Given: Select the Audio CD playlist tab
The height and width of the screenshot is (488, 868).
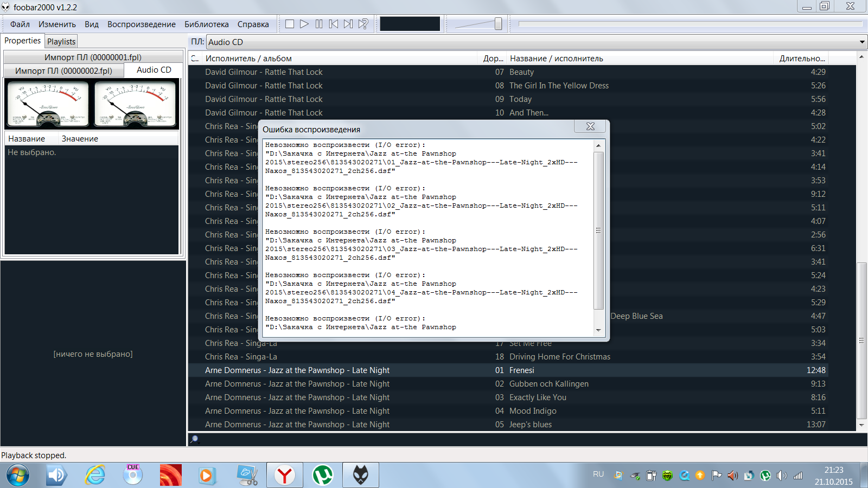Looking at the screenshot, I should point(154,70).
